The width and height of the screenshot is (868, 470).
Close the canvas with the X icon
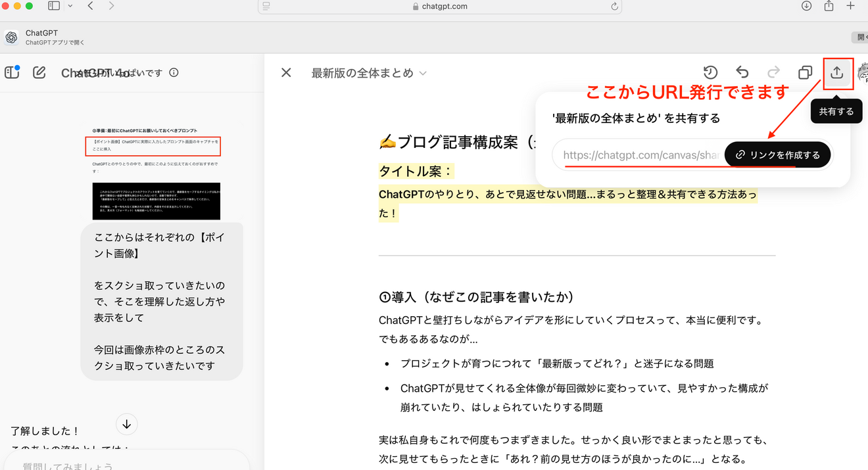pyautogui.click(x=286, y=72)
